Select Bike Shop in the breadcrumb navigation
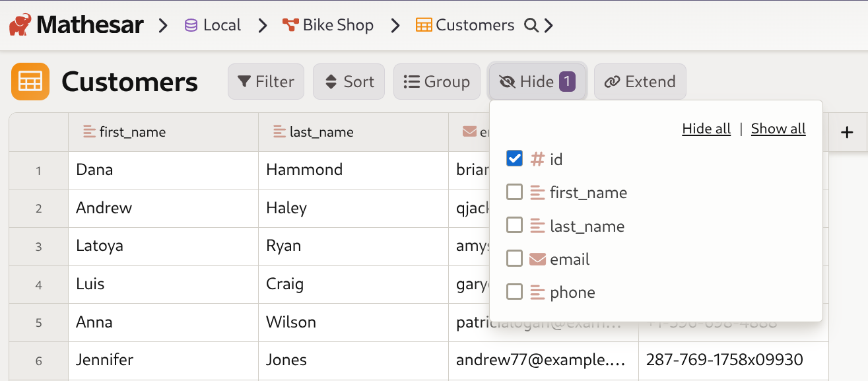The image size is (868, 381). 337,24
